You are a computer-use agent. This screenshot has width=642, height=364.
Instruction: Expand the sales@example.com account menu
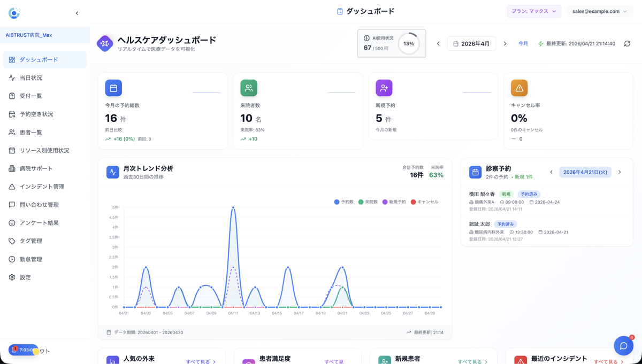pos(600,11)
